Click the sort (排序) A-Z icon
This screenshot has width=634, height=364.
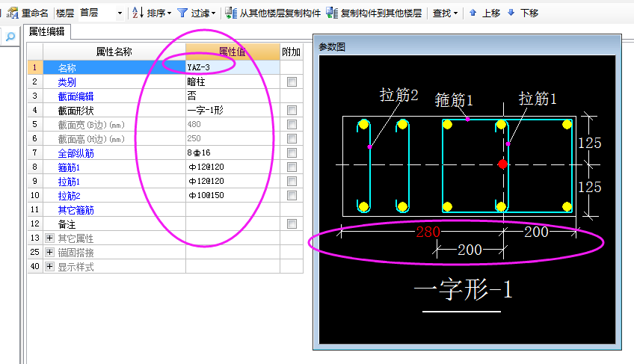tap(138, 13)
